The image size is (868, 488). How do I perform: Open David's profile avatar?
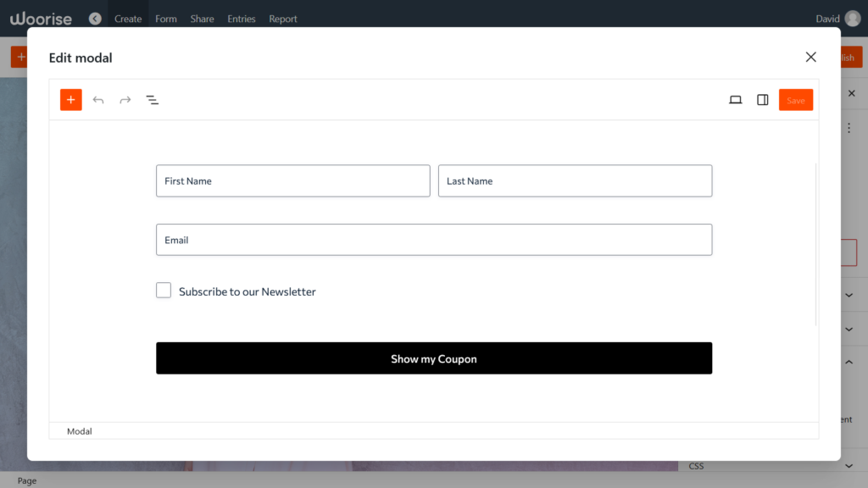coord(852,17)
